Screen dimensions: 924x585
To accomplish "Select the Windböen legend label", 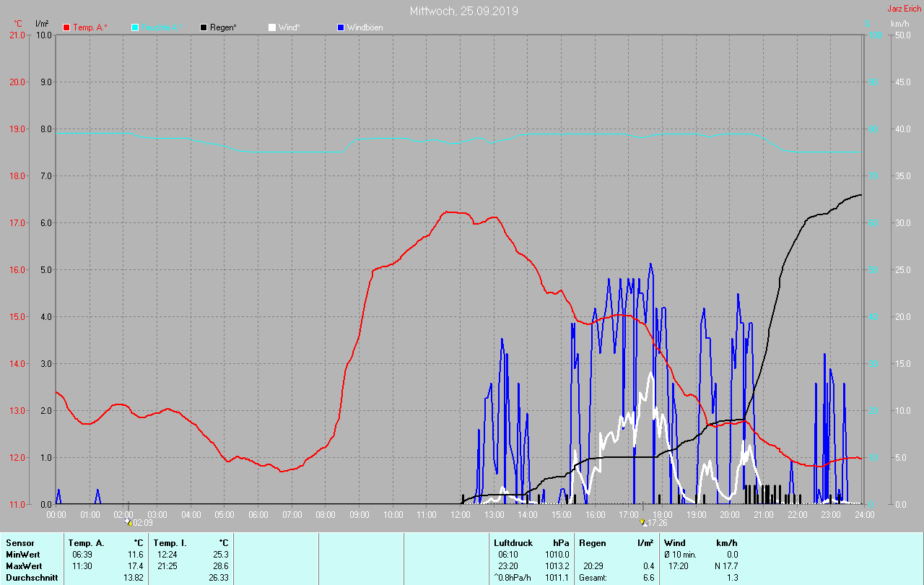I will point(365,27).
